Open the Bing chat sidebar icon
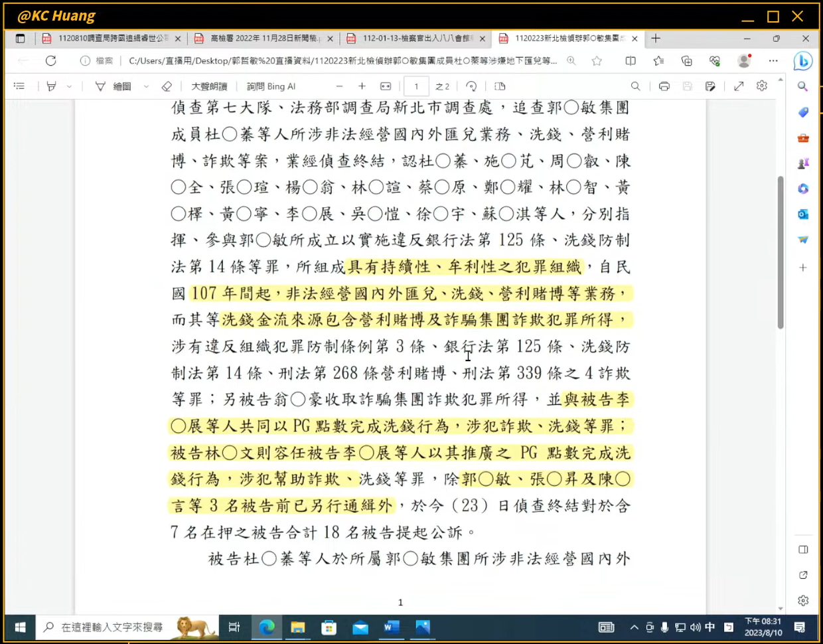 (x=803, y=61)
